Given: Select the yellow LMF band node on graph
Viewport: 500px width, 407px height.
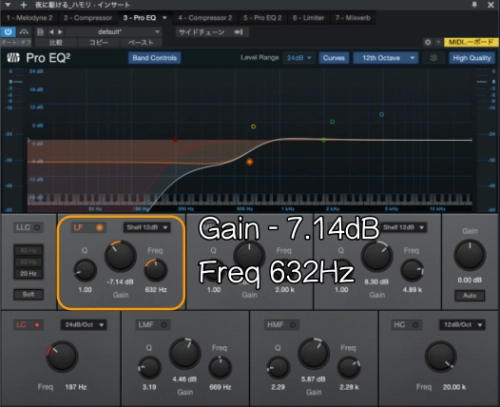Looking at the screenshot, I should click(253, 127).
